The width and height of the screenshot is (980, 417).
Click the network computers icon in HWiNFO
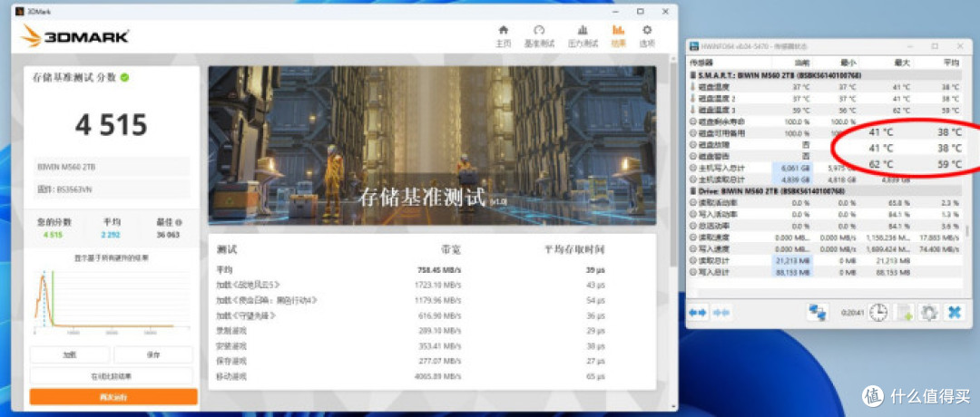pos(817,312)
